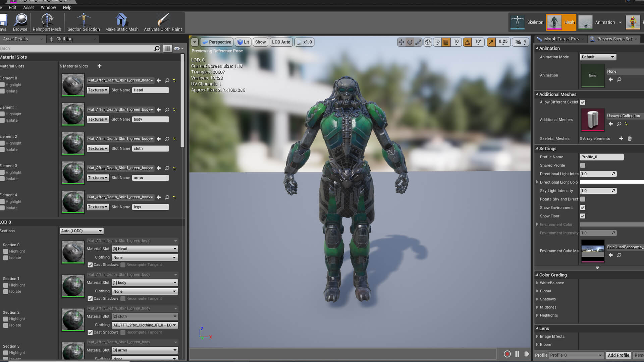Activate Cloth Paint tool
Image resolution: width=644 pixels, height=362 pixels.
pos(163,20)
